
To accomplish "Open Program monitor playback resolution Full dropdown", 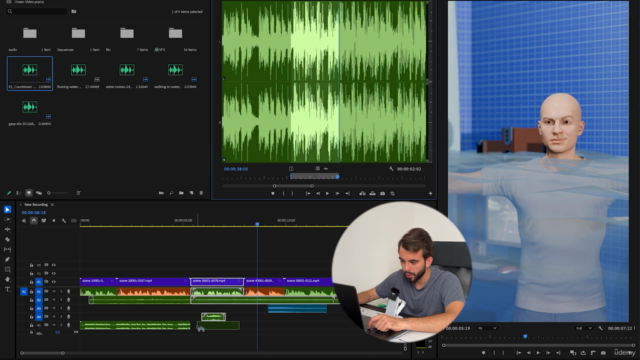I will 584,328.
